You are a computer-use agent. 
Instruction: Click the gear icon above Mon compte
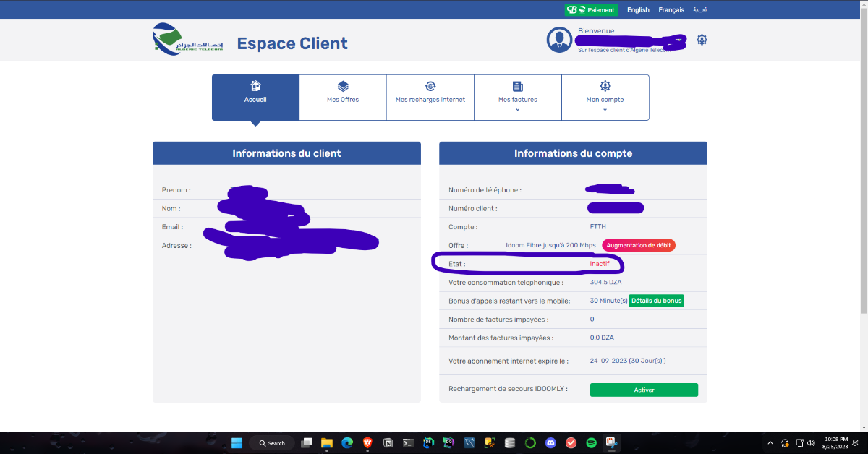pos(605,86)
